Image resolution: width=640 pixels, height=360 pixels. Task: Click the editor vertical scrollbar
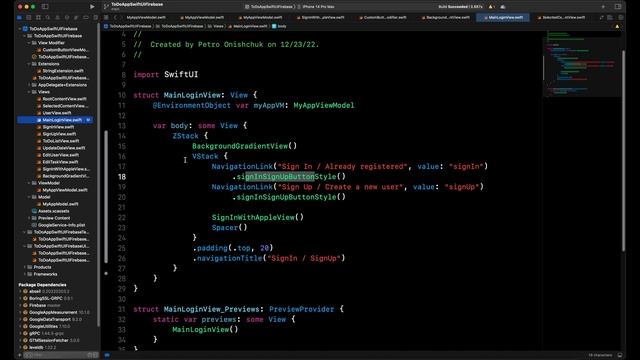(623, 150)
